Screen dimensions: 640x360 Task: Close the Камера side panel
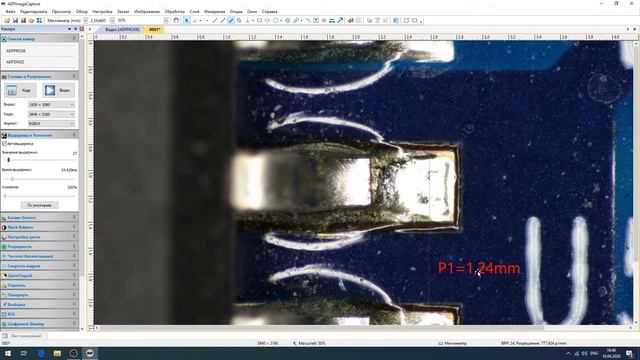pyautogui.click(x=82, y=29)
